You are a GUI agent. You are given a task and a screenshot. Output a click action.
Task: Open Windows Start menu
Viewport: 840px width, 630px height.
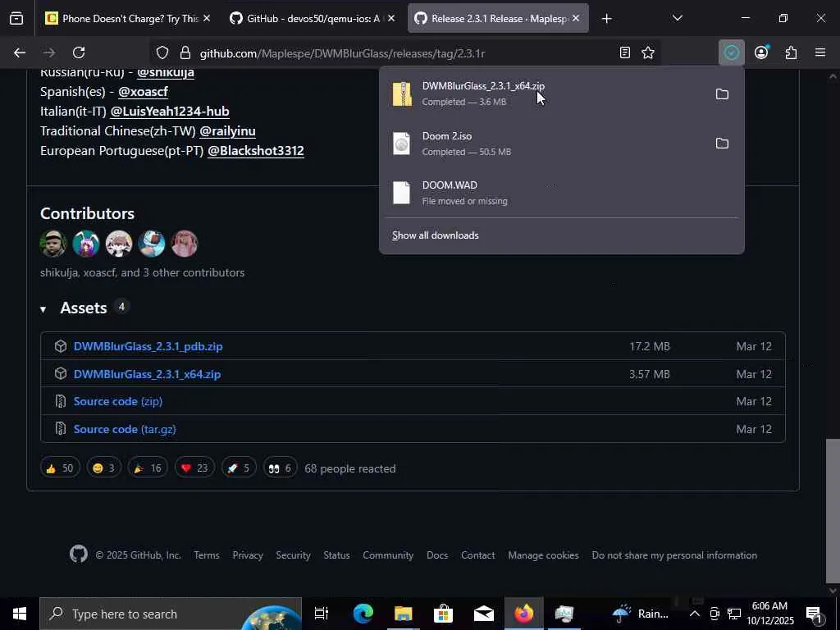20,614
